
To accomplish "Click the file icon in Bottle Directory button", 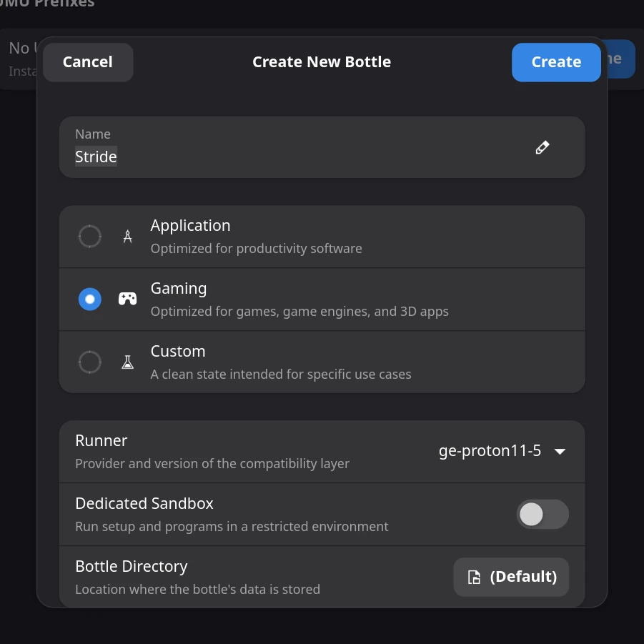I will pos(474,577).
